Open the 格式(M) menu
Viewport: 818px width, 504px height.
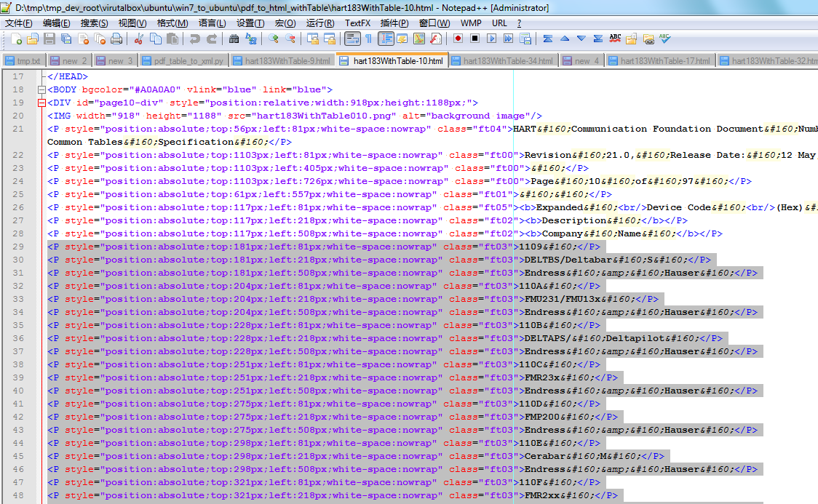(x=172, y=23)
